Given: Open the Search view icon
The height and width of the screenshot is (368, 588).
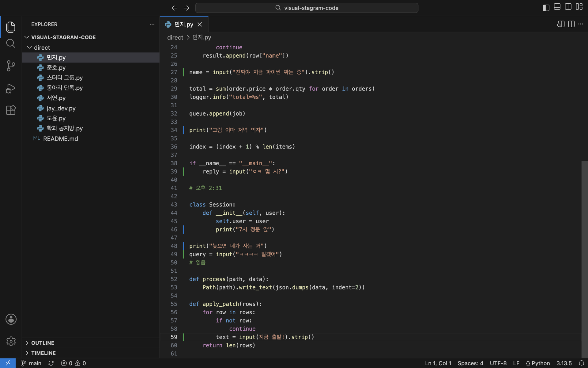Looking at the screenshot, I should [11, 44].
